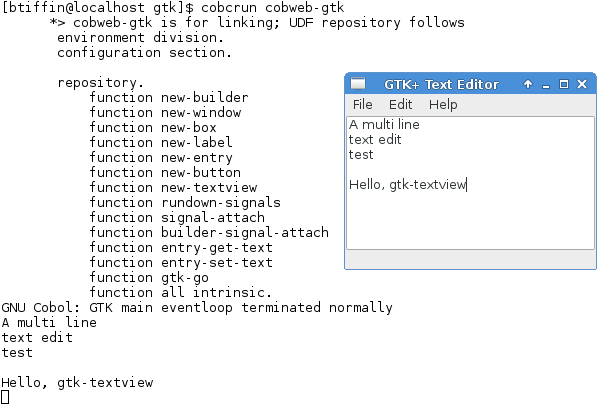Viewport: 608px width, 408px height.
Task: Close the GTK+ Text Editor window
Action: 582,84
